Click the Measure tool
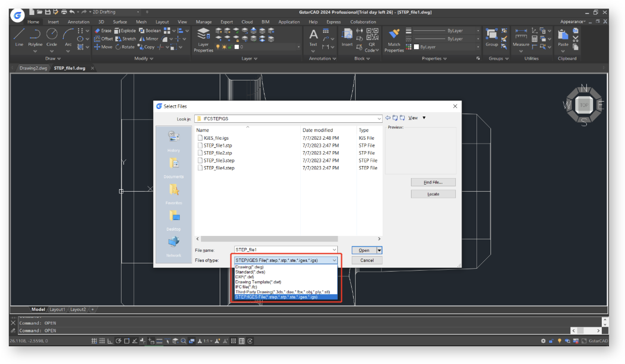 521,37
